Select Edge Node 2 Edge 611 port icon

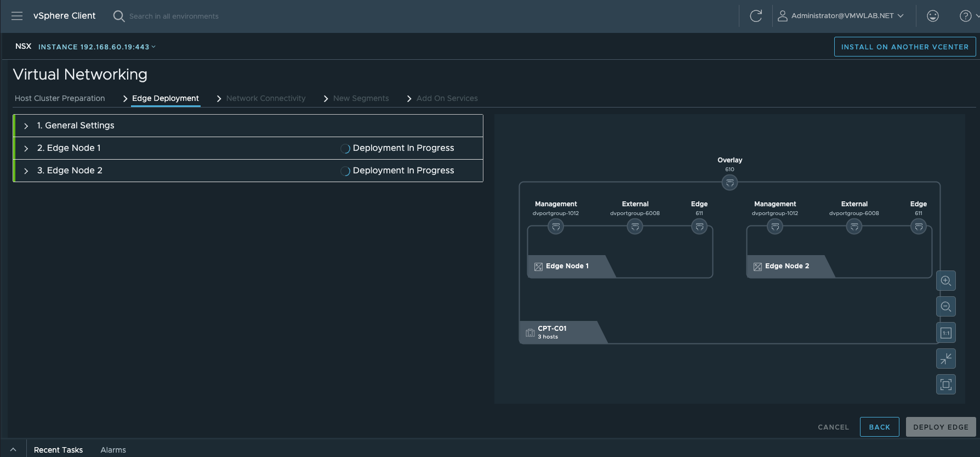pyautogui.click(x=919, y=226)
